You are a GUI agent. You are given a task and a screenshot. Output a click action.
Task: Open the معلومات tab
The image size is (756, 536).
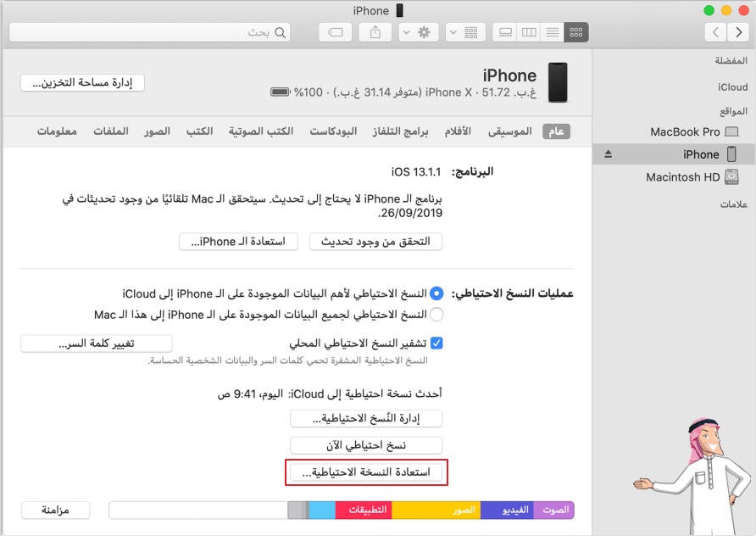(57, 131)
